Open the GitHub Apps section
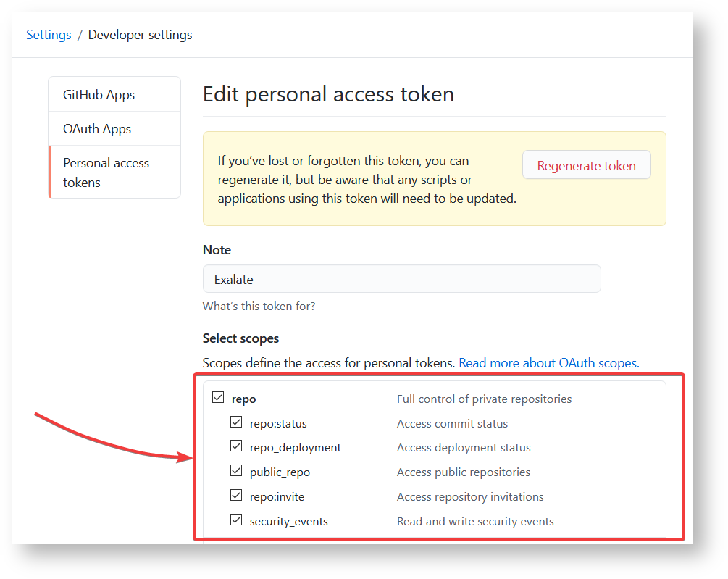Image resolution: width=728 pixels, height=579 pixels. coord(99,95)
